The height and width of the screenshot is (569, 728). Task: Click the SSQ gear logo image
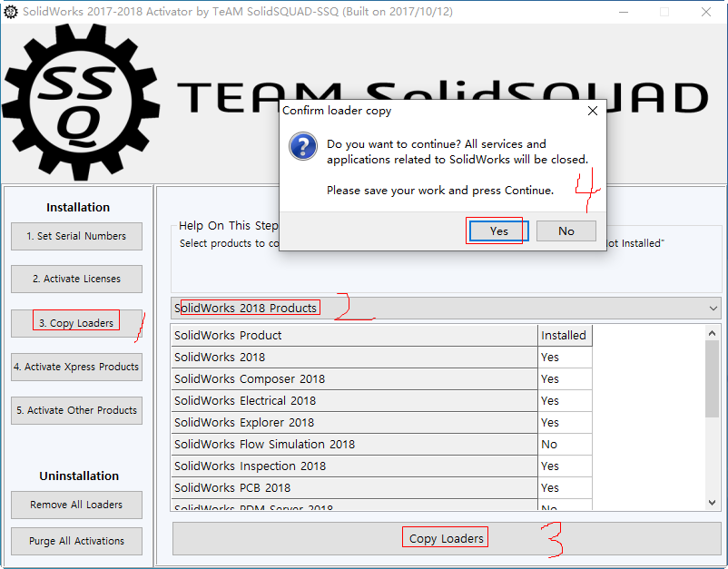pos(81,103)
